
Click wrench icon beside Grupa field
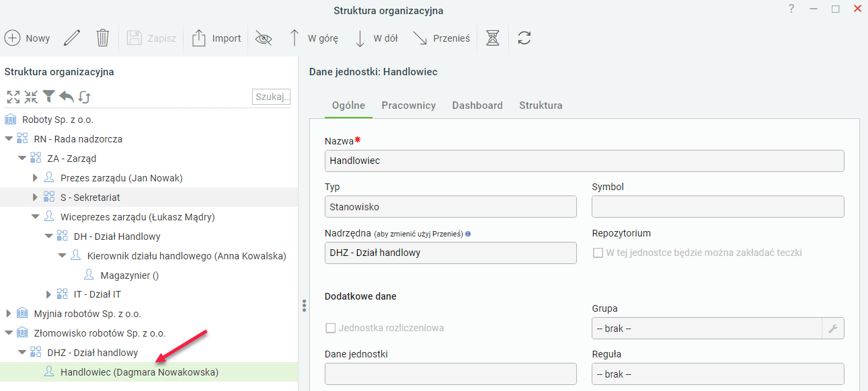tap(833, 329)
